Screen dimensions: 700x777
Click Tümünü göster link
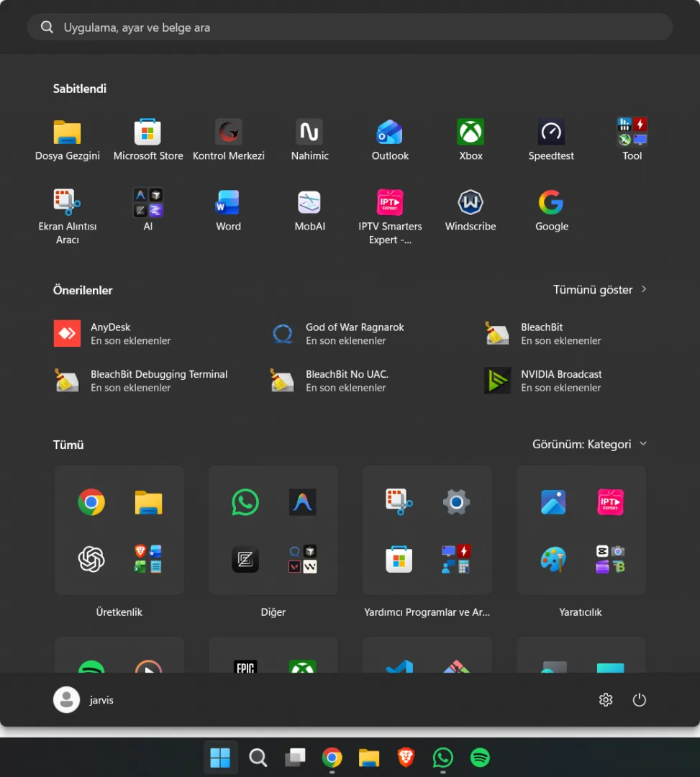point(599,290)
